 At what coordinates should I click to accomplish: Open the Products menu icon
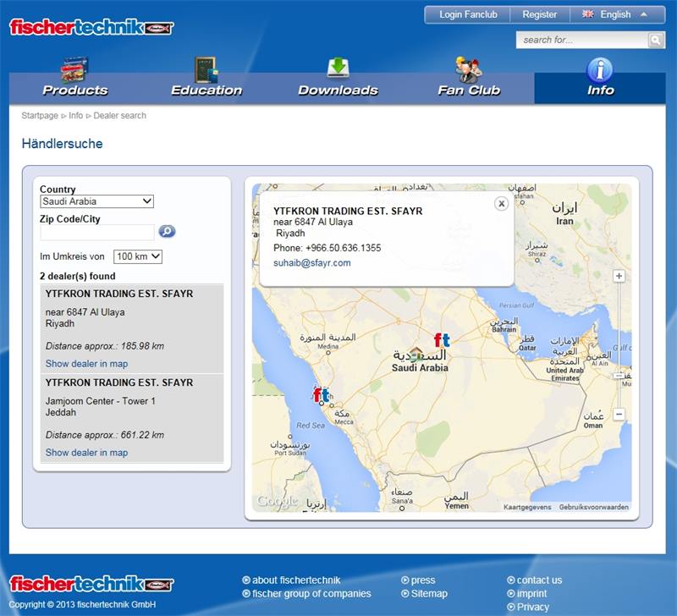pos(75,69)
